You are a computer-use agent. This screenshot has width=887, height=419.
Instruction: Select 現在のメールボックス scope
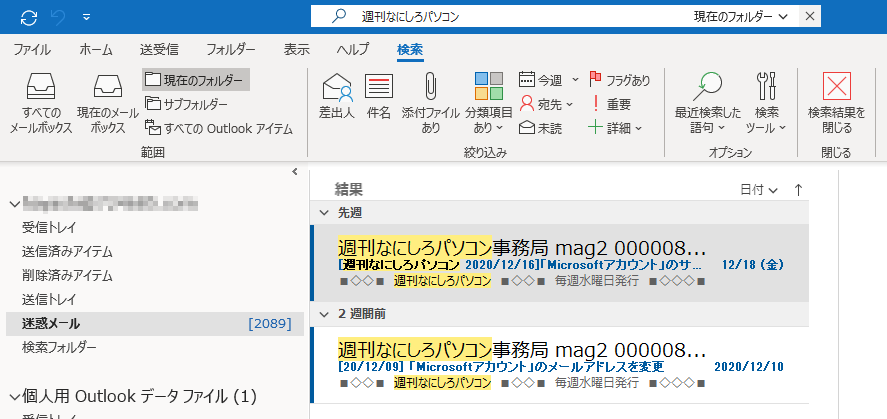tap(107, 104)
